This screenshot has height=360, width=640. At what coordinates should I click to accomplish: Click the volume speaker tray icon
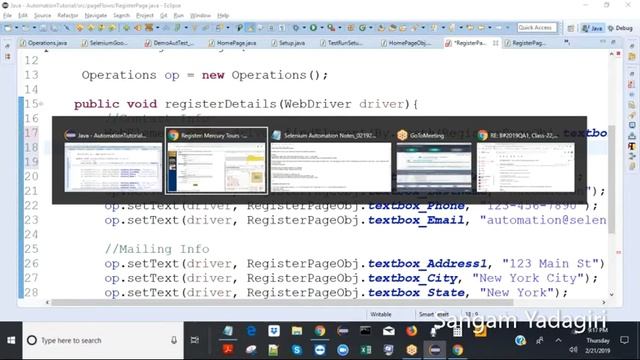[x=573, y=350]
